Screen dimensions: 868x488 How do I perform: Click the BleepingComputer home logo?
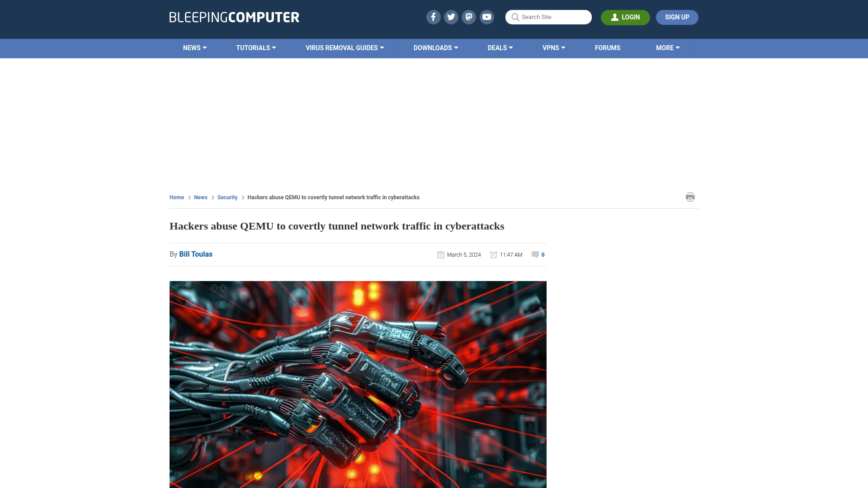(234, 17)
